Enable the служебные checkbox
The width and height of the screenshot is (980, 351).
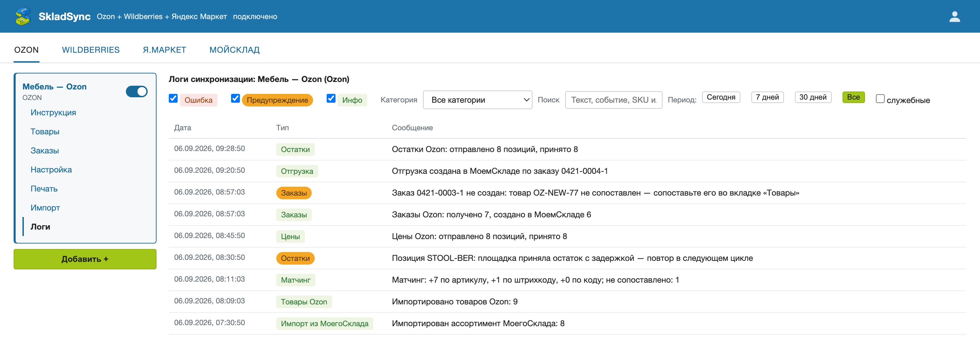coord(880,99)
